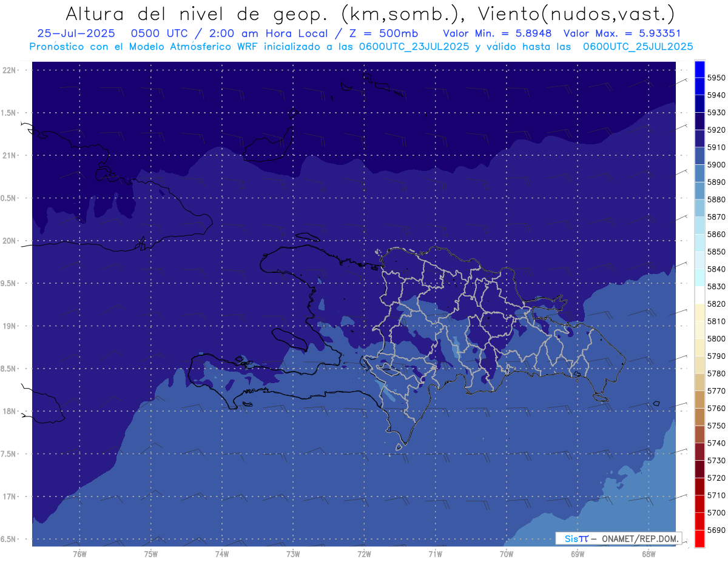Click the '6.5N' latitude label
Viewport: 728px width, 562px height.
click(x=9, y=539)
